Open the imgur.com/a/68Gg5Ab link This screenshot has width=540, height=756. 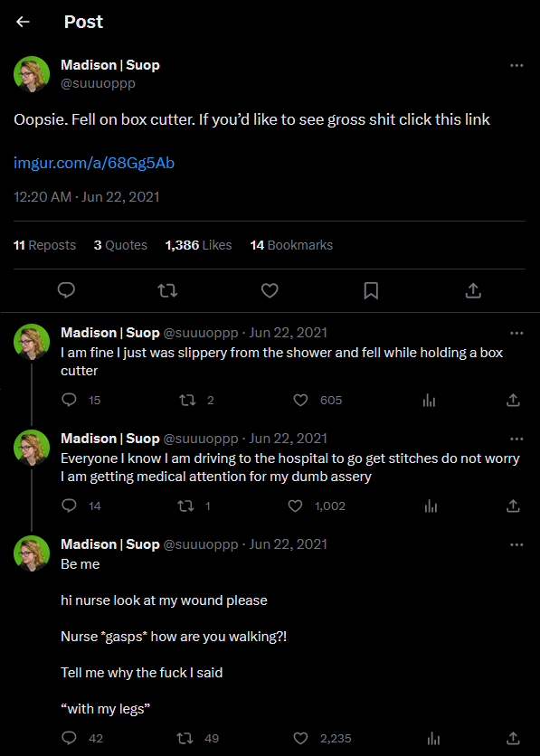click(x=94, y=164)
